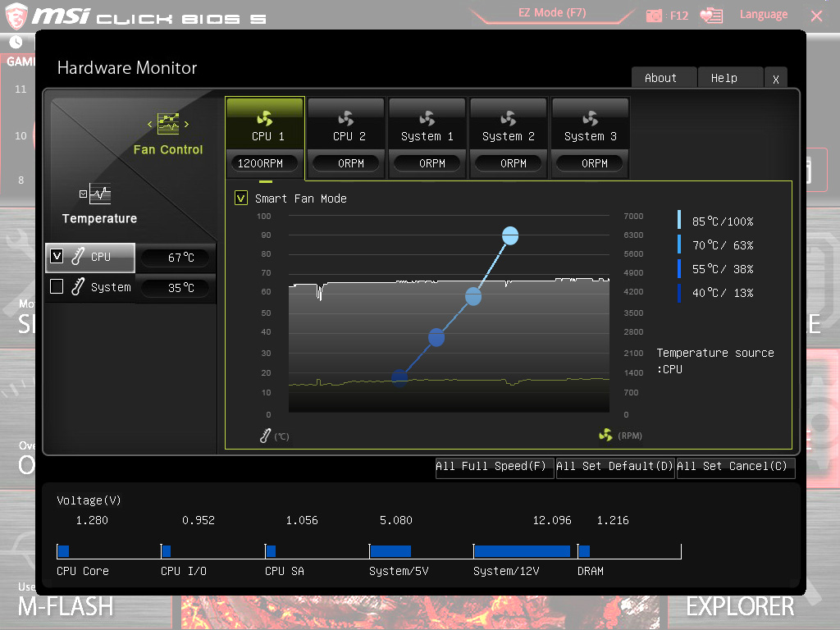Close the BIOS with red X icon
The height and width of the screenshot is (630, 840).
[x=816, y=16]
